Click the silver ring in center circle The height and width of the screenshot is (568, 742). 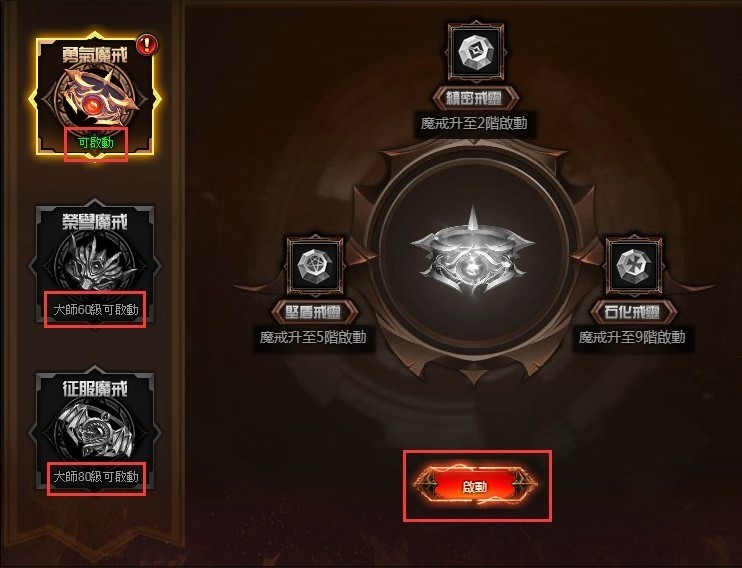472,252
